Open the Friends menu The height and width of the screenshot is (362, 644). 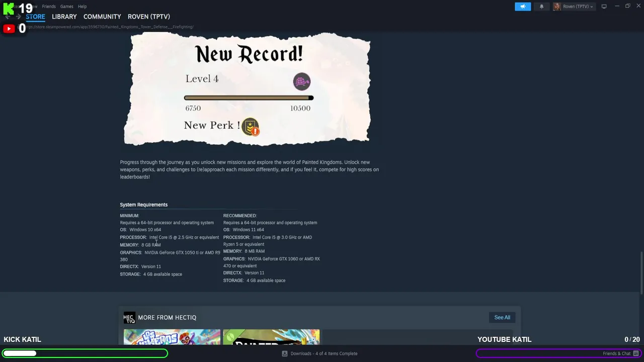pyautogui.click(x=49, y=7)
